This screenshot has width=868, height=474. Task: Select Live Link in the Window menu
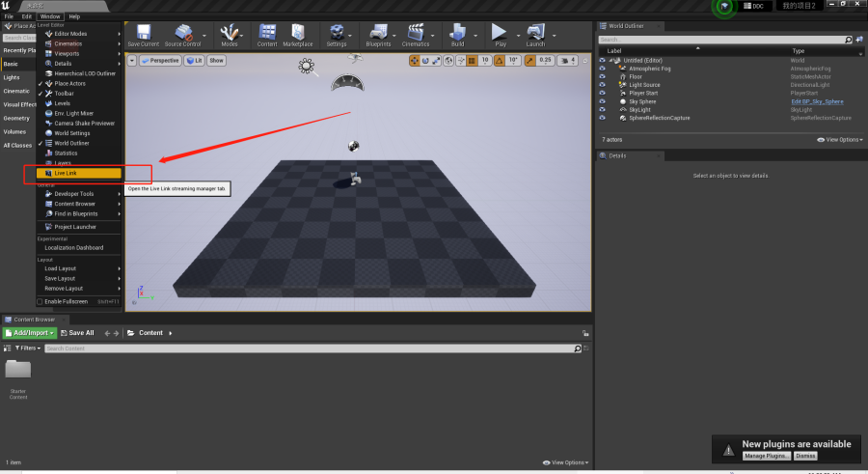click(79, 173)
